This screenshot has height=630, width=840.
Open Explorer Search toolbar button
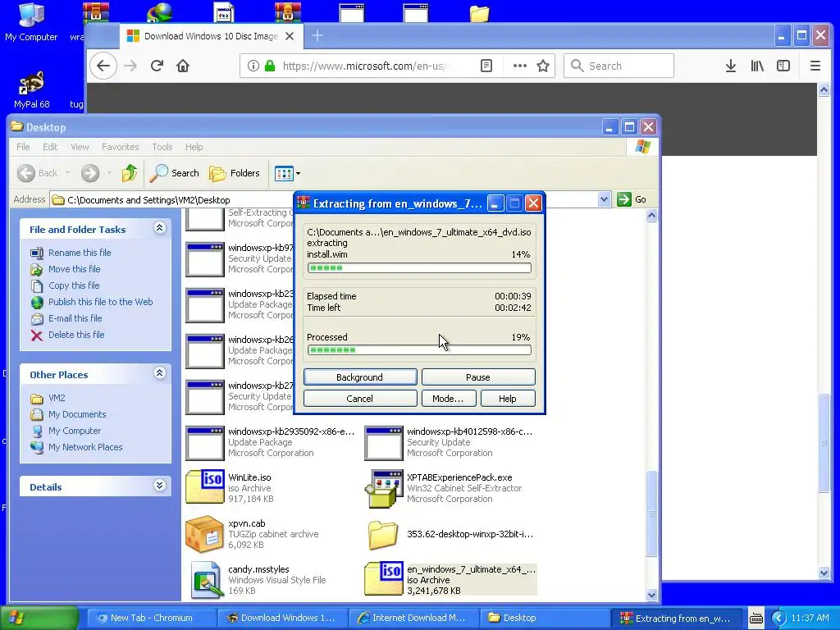pyautogui.click(x=174, y=173)
